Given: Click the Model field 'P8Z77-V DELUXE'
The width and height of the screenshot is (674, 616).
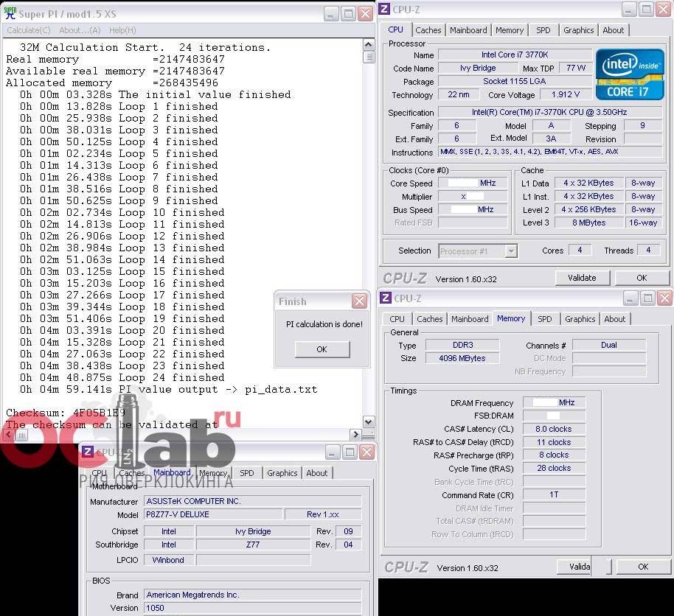Looking at the screenshot, I should [x=214, y=514].
